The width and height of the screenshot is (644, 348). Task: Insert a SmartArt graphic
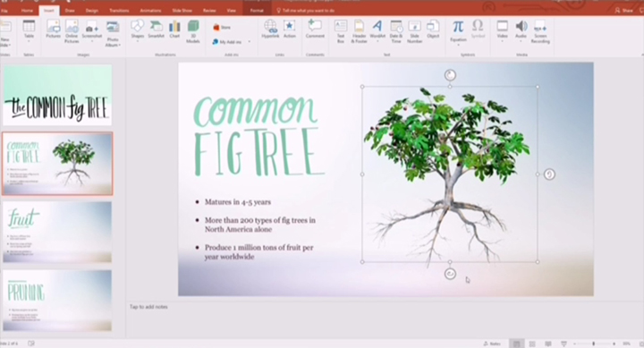(x=156, y=30)
